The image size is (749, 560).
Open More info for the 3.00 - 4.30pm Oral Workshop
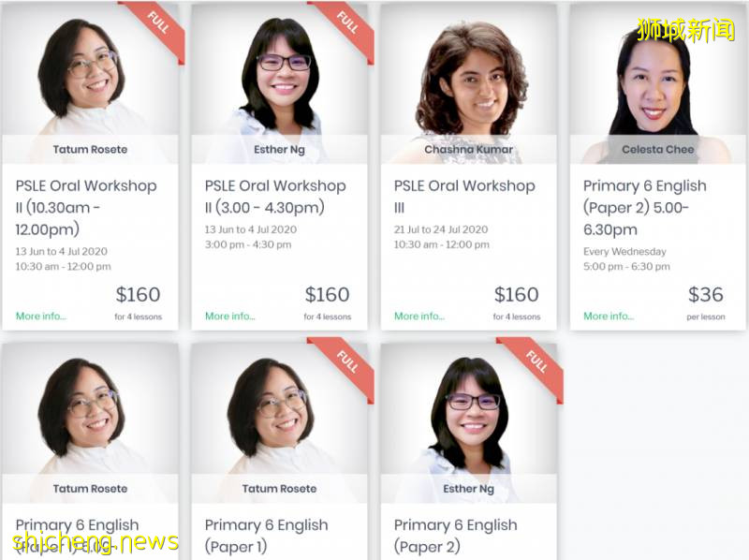pyautogui.click(x=229, y=317)
